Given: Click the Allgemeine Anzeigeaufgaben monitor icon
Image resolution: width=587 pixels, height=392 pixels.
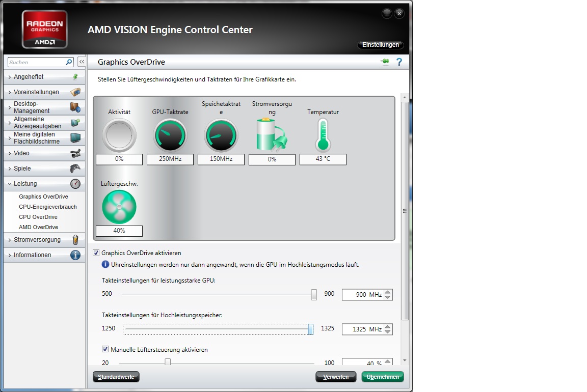Looking at the screenshot, I should click(75, 122).
